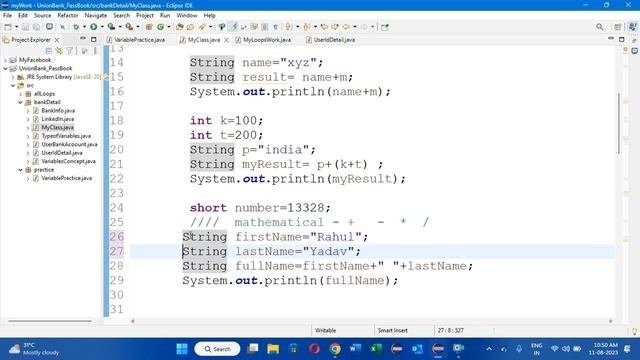Open the File menu
This screenshot has height=360, width=640.
7,16
